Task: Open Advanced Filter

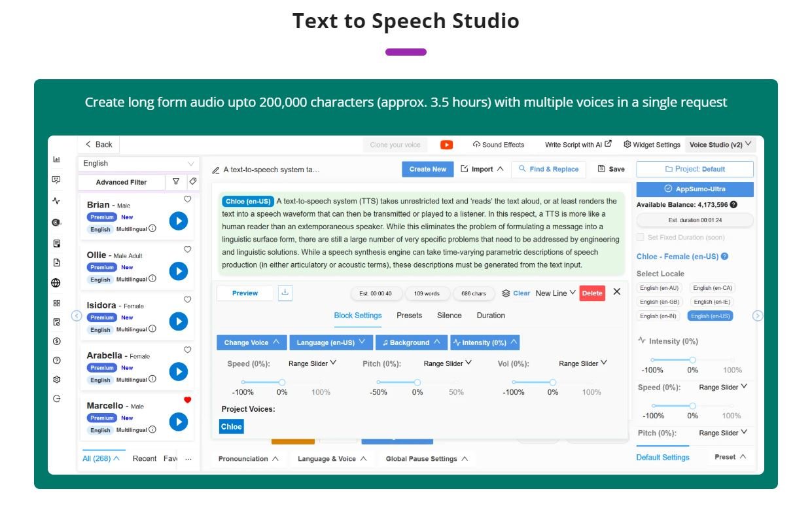Action: pos(122,182)
